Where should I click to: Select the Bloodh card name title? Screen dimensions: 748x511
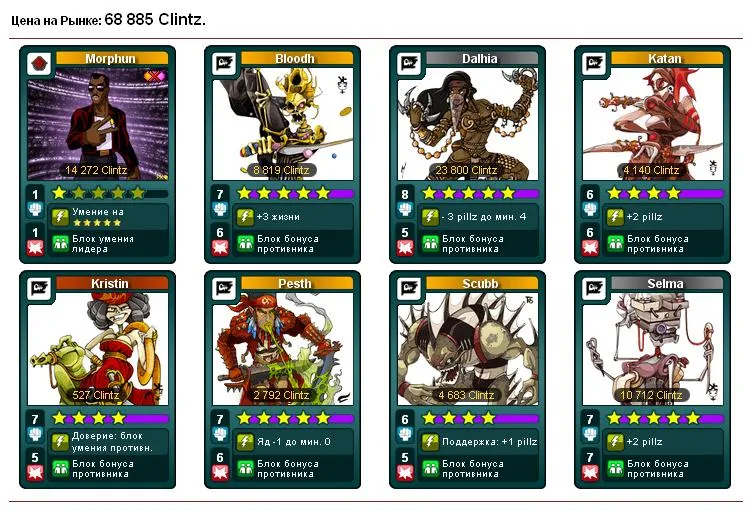click(295, 59)
